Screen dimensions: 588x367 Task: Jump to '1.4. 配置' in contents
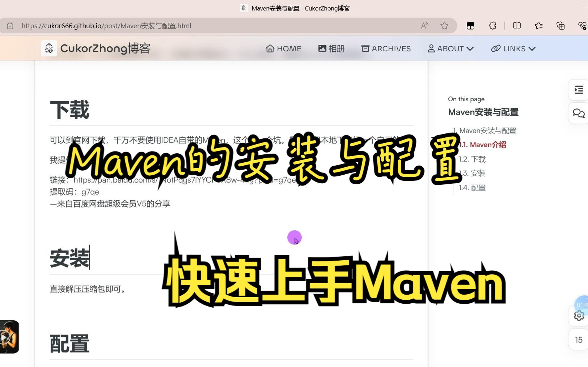[x=472, y=188]
